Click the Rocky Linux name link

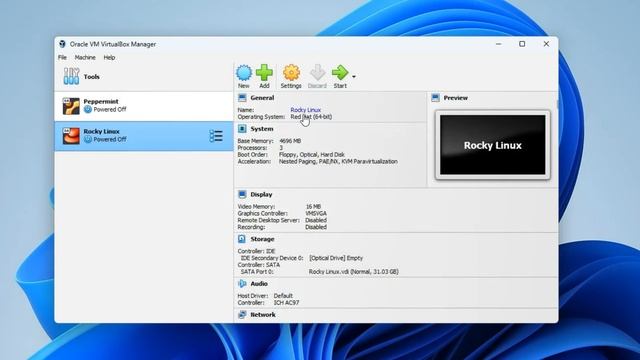click(306, 110)
